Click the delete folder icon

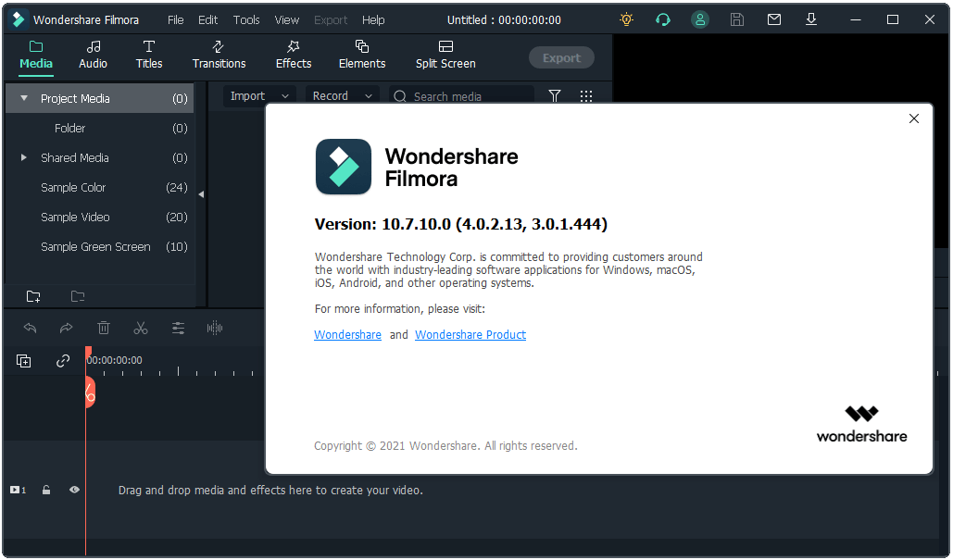(x=78, y=296)
